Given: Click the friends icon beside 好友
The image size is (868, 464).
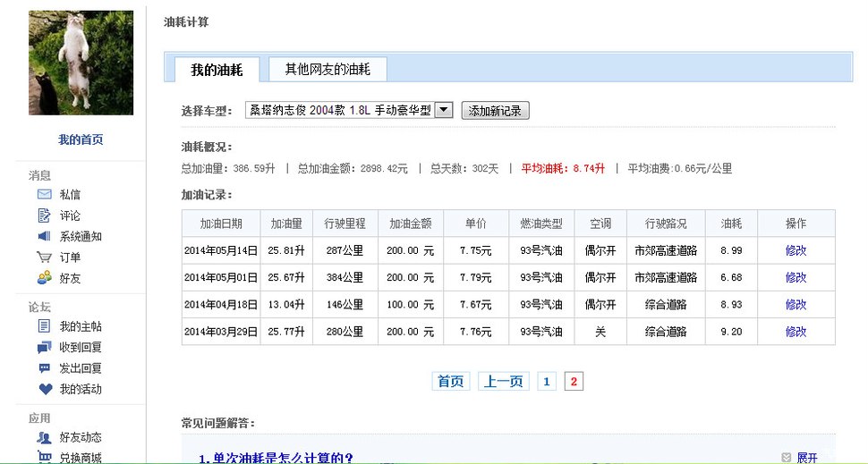Looking at the screenshot, I should point(44,278).
